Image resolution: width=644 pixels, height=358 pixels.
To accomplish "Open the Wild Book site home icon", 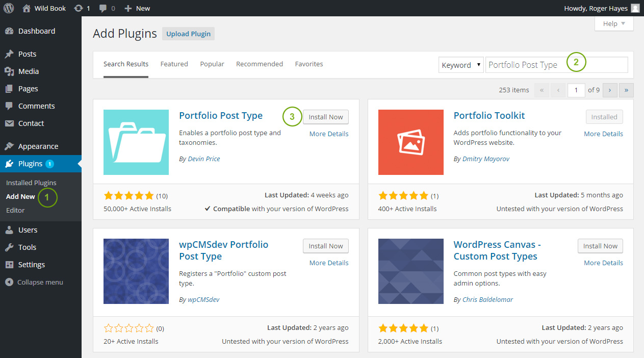I will point(27,8).
